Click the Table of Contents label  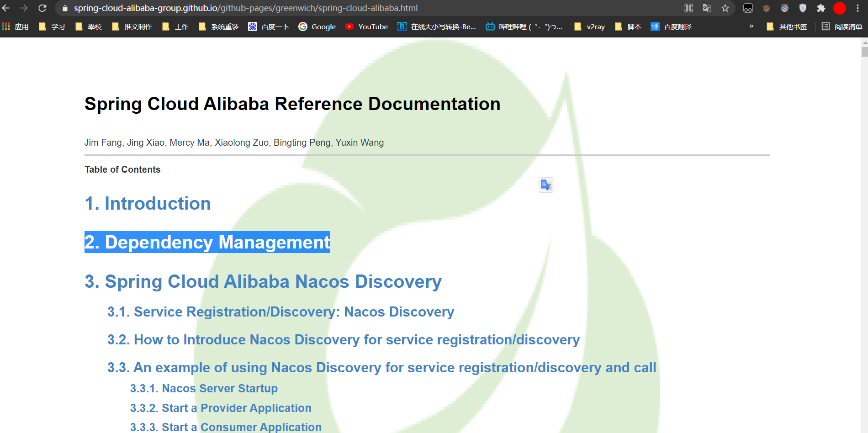click(x=122, y=169)
